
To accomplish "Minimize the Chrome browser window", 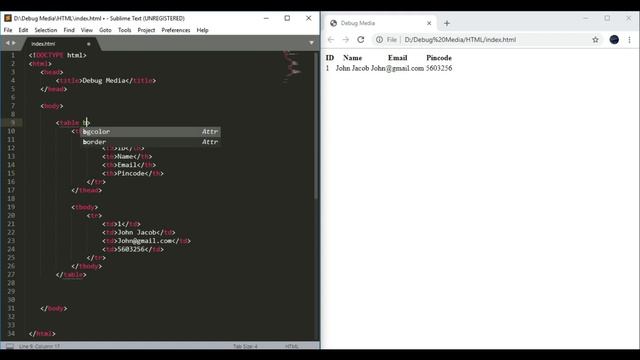I will pos(586,18).
